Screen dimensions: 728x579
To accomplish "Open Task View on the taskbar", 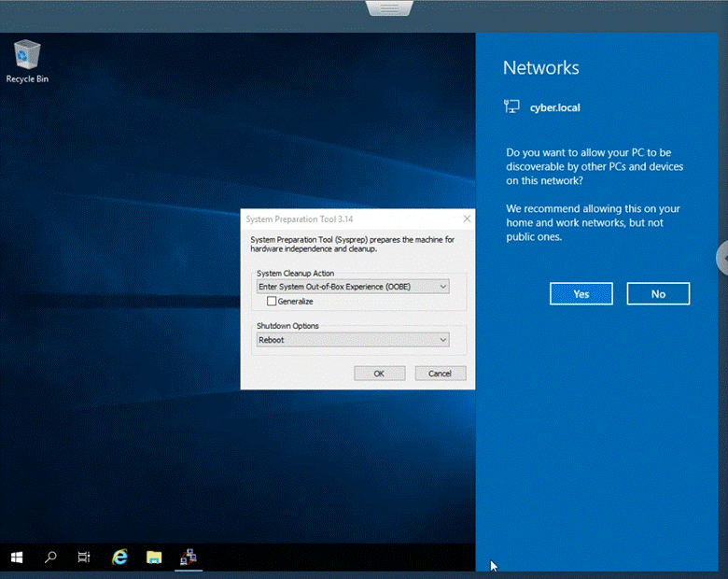I will pyautogui.click(x=84, y=558).
